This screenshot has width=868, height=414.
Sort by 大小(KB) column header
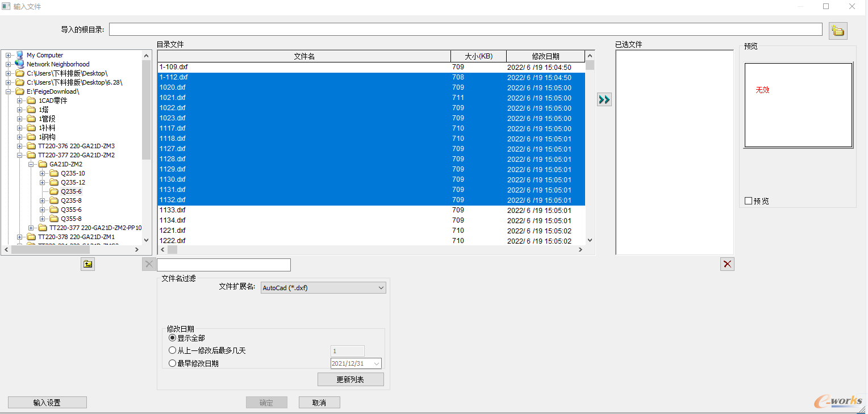pos(478,56)
